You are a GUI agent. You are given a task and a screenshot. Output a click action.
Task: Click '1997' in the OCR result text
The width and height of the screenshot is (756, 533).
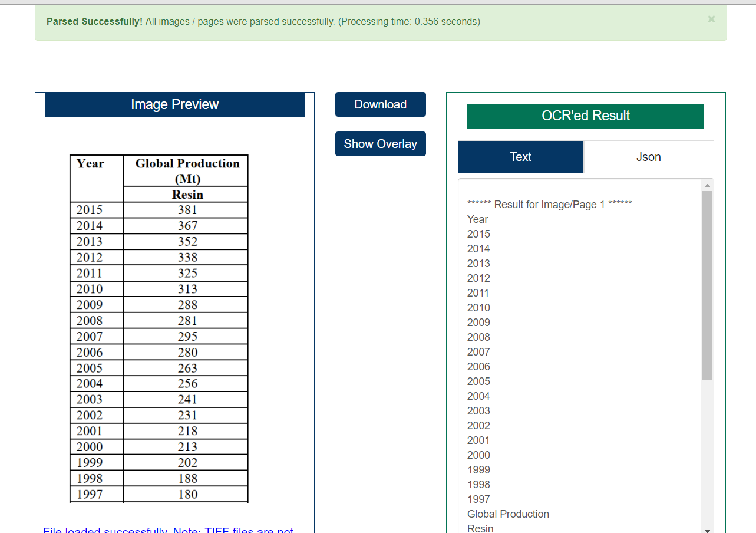478,499
